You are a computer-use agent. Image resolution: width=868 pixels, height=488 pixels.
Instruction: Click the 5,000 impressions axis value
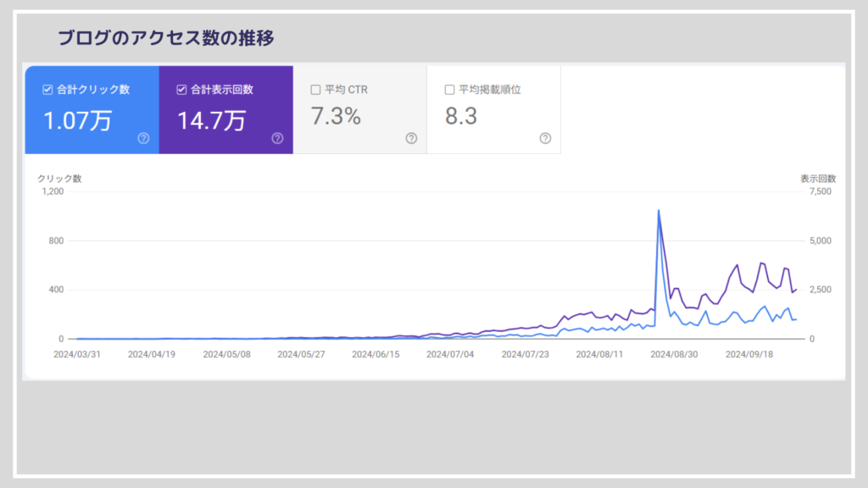click(x=821, y=241)
